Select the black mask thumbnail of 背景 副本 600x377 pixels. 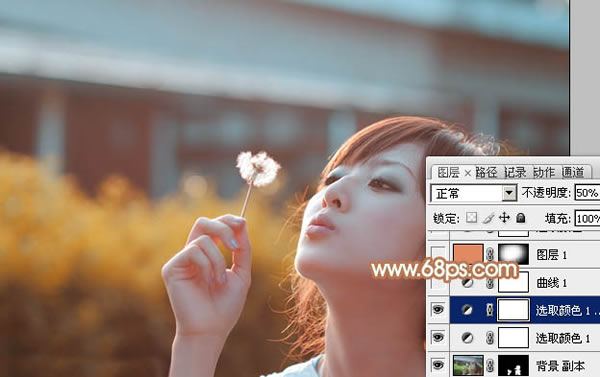pos(514,366)
